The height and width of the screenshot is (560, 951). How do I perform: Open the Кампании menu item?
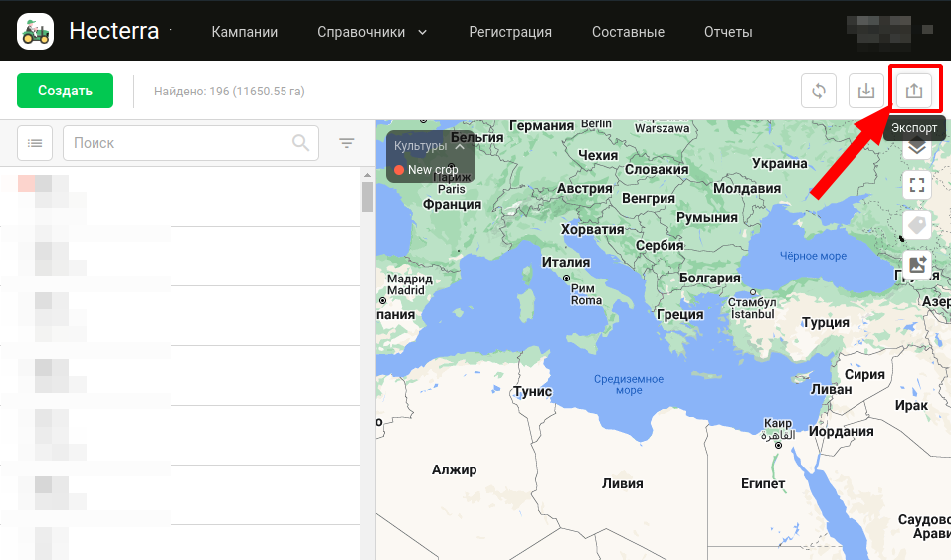(245, 32)
